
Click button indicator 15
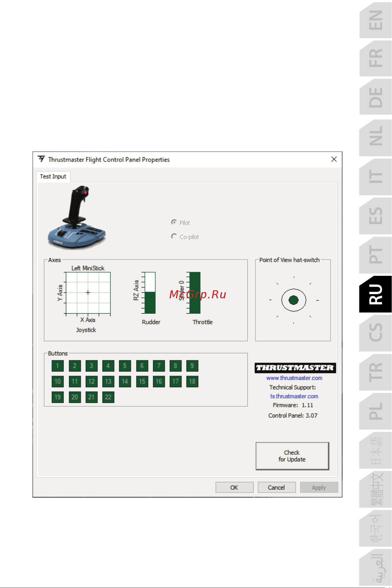pos(142,382)
